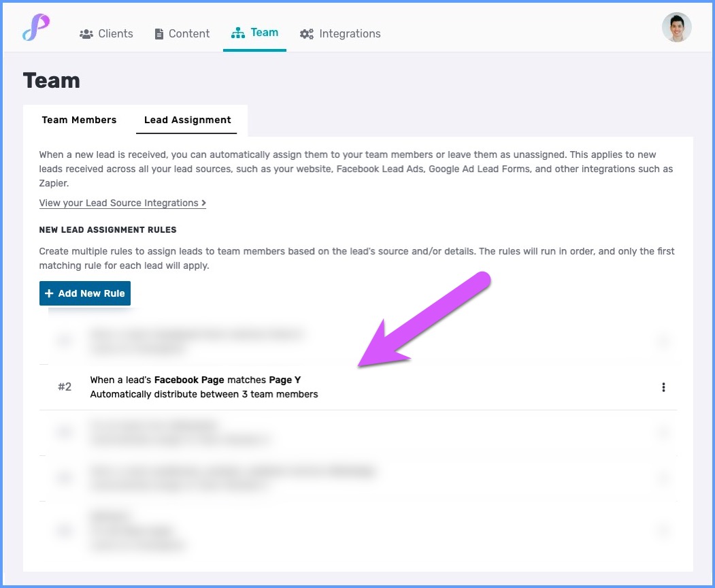The height and width of the screenshot is (588, 715).
Task: Open your profile via the avatar photo
Action: pos(676,27)
